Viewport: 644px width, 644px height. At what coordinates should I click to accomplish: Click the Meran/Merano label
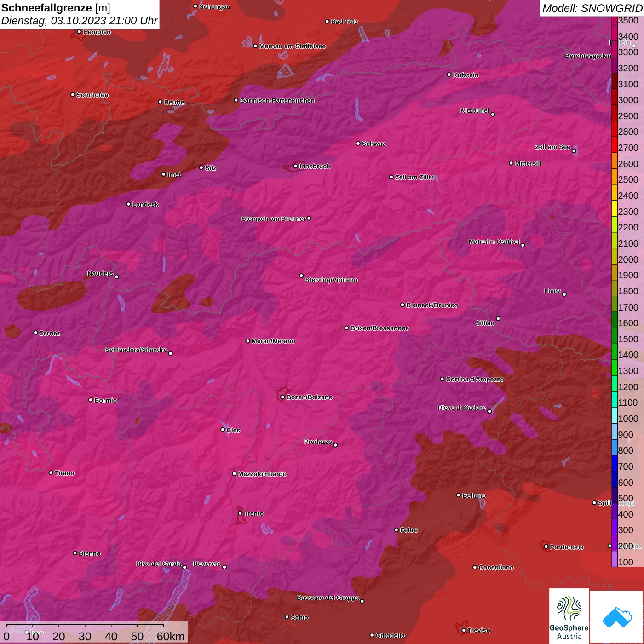(273, 341)
